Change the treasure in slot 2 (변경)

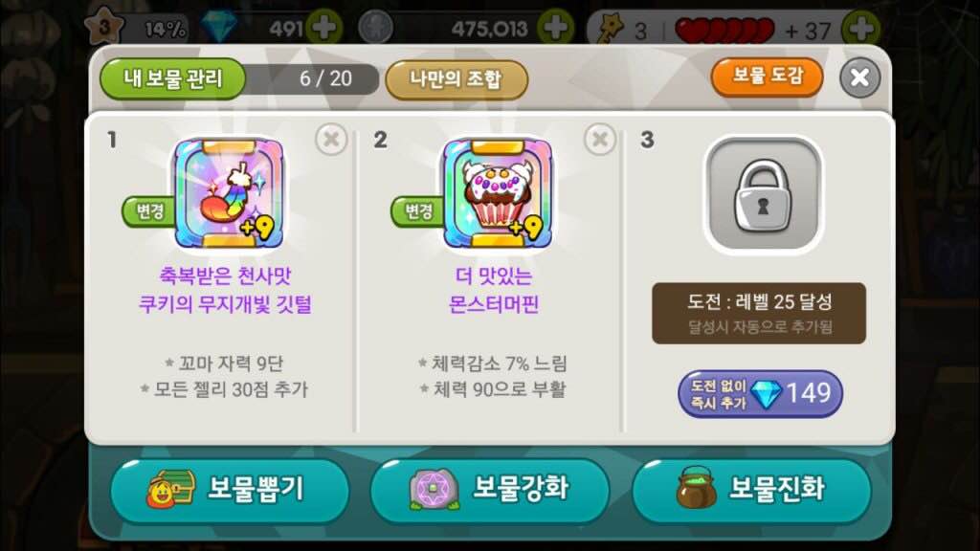pos(417,211)
